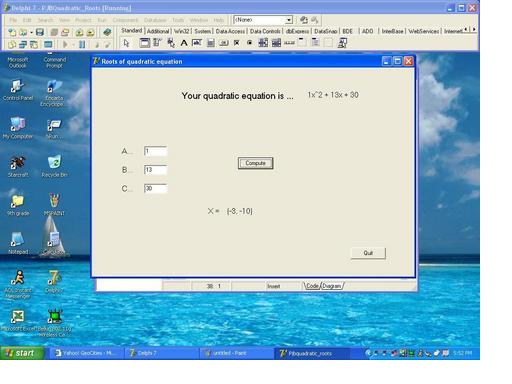Screen dimensions: 512x384
Task: Open the Project menu
Action: click(83, 20)
